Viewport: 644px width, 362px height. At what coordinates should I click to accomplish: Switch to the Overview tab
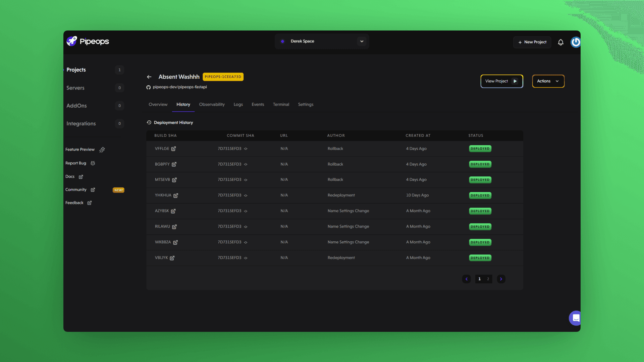158,105
